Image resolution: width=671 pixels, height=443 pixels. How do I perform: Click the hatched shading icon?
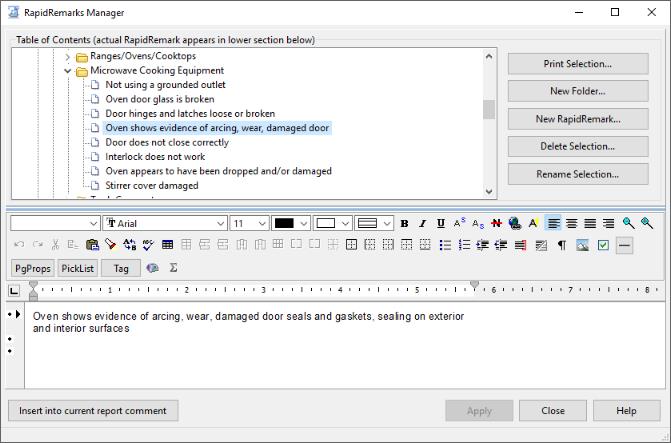click(x=541, y=245)
